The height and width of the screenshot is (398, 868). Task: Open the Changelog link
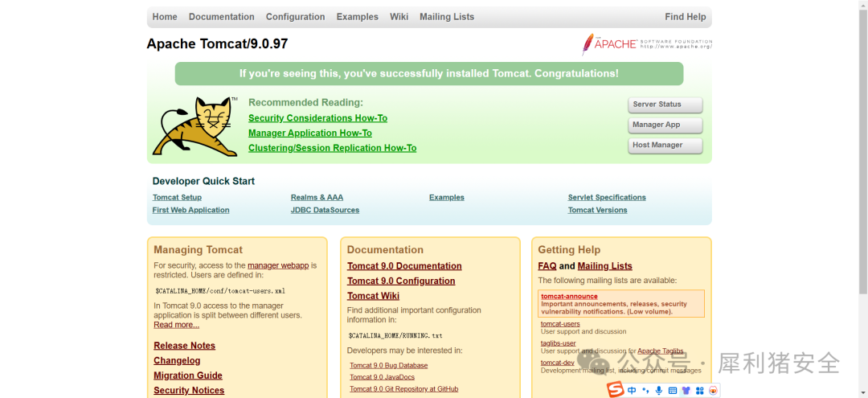click(177, 360)
